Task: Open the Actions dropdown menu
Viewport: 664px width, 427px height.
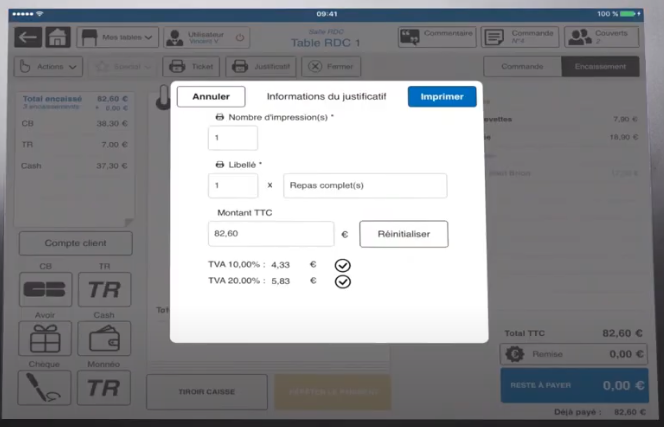Action: [49, 67]
